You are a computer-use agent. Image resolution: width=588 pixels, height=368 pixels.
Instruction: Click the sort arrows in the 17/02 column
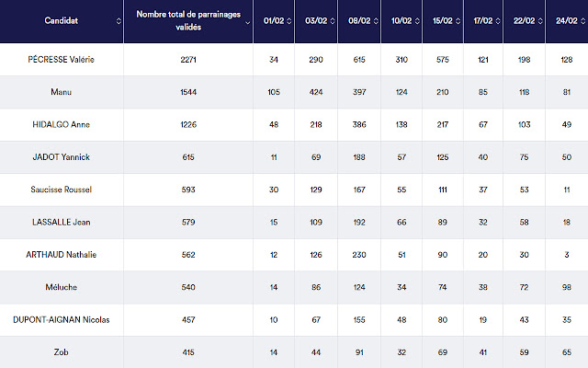[x=503, y=21]
